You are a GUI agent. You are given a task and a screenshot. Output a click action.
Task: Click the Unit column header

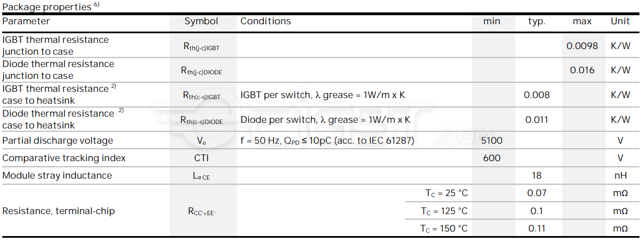[x=620, y=21]
